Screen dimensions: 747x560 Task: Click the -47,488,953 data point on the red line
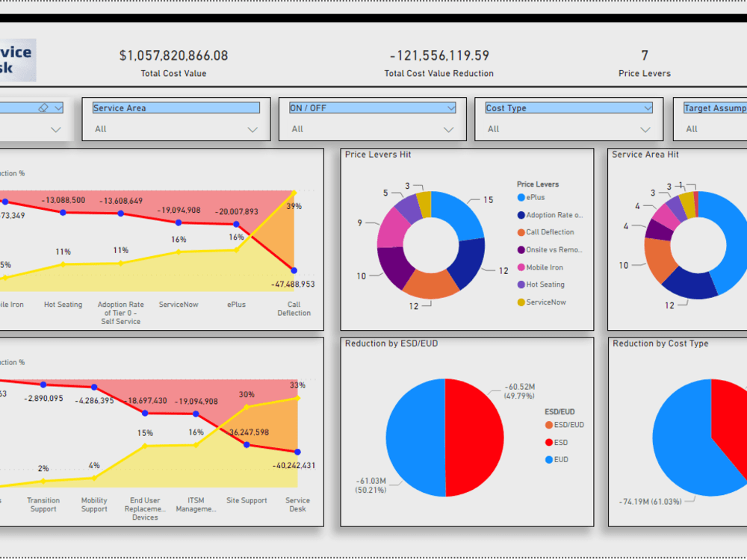click(294, 271)
